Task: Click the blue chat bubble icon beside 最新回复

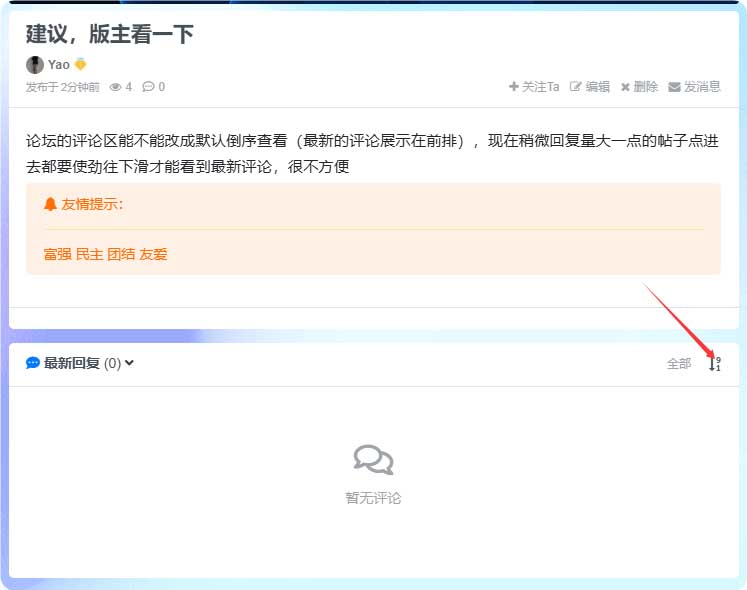Action: pyautogui.click(x=32, y=363)
